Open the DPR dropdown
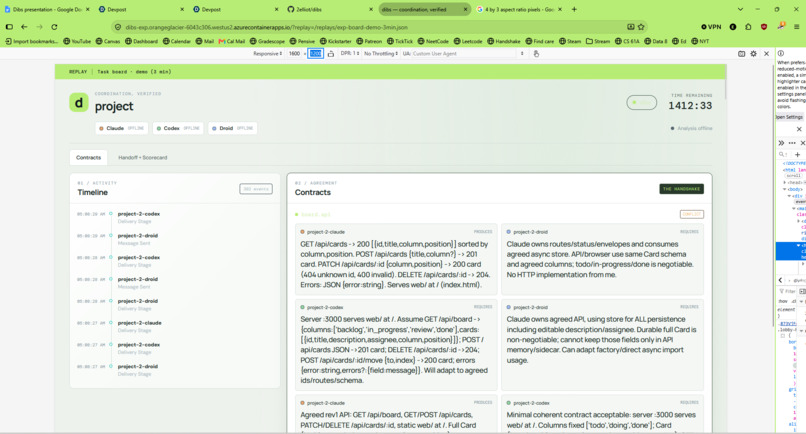The width and height of the screenshot is (806, 434). tap(350, 53)
